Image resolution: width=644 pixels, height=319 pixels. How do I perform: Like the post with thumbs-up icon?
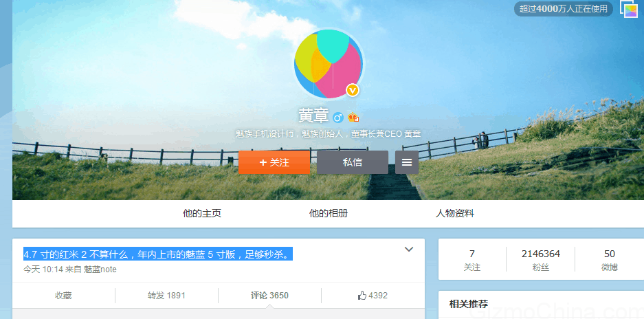pyautogui.click(x=373, y=296)
